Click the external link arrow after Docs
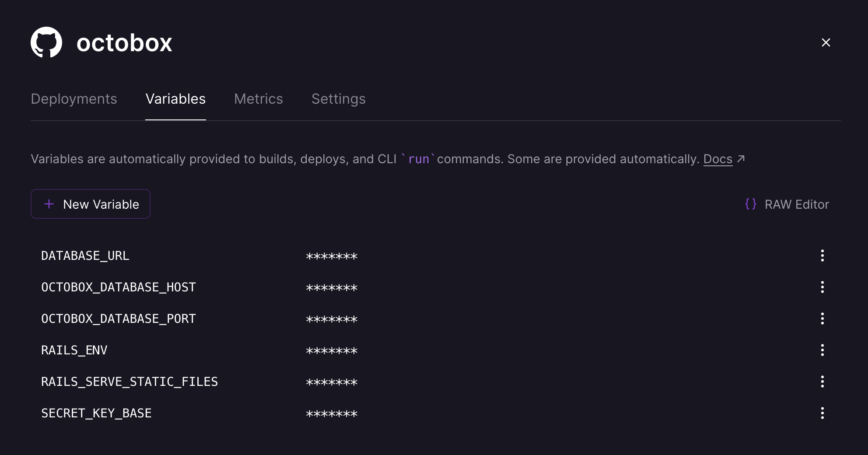Viewport: 868px width, 455px height. pos(741,159)
